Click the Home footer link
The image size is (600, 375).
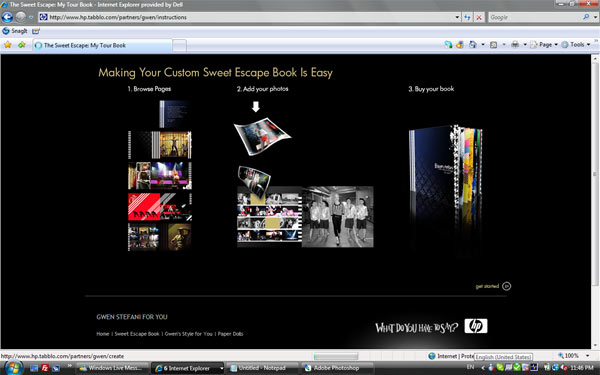(x=103, y=334)
